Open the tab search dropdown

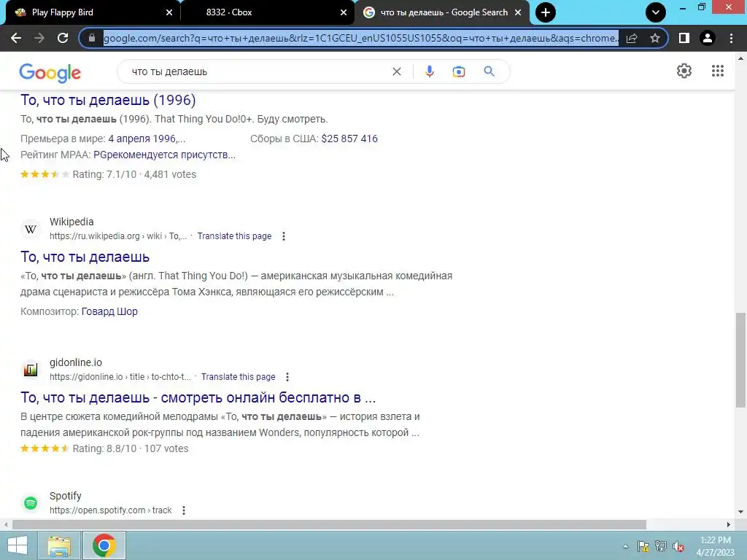click(x=656, y=12)
